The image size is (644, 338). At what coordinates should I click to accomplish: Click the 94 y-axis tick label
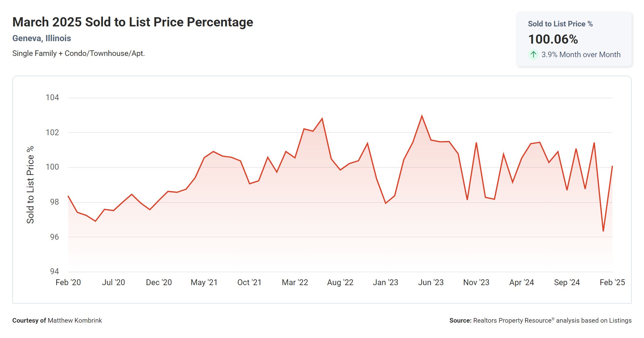(x=54, y=271)
